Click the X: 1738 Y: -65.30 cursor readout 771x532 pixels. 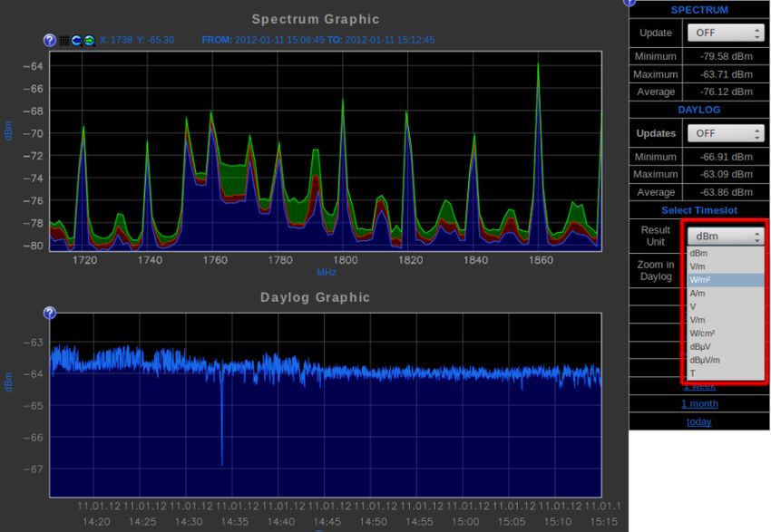(137, 40)
